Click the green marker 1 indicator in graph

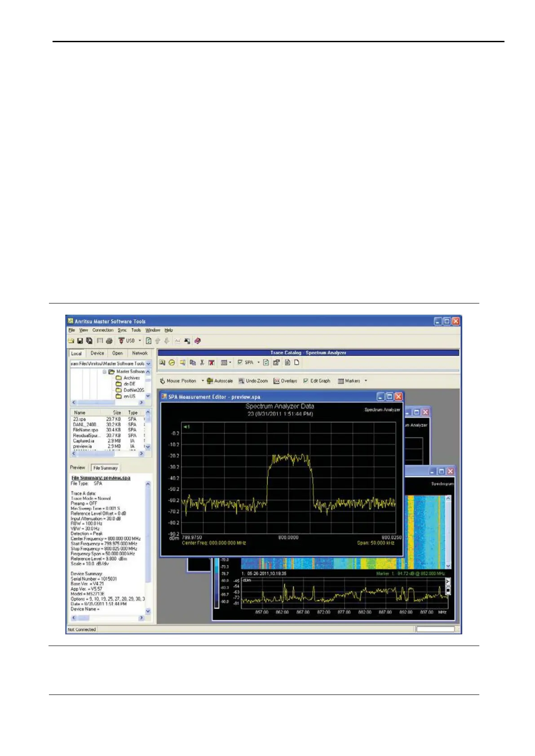click(x=186, y=426)
